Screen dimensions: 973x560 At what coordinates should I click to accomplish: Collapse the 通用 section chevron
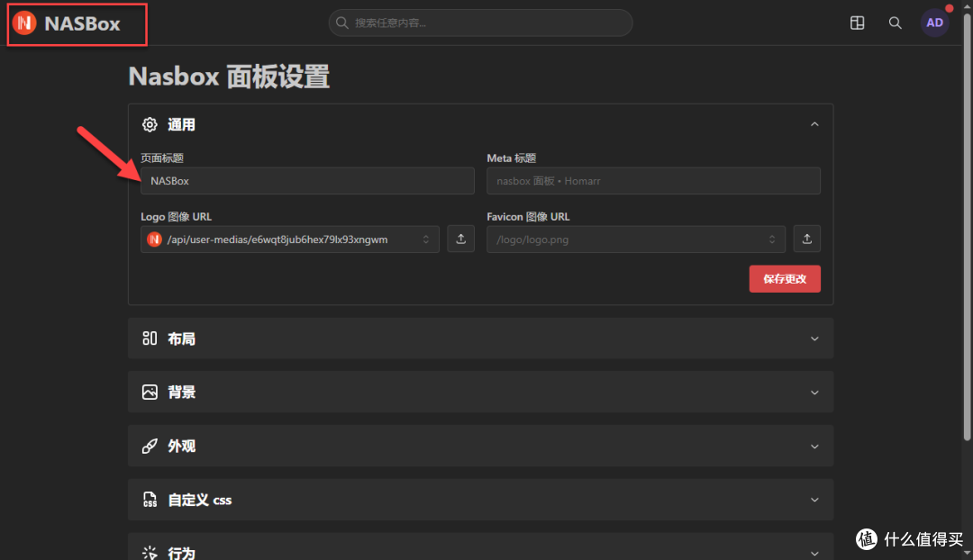[814, 124]
